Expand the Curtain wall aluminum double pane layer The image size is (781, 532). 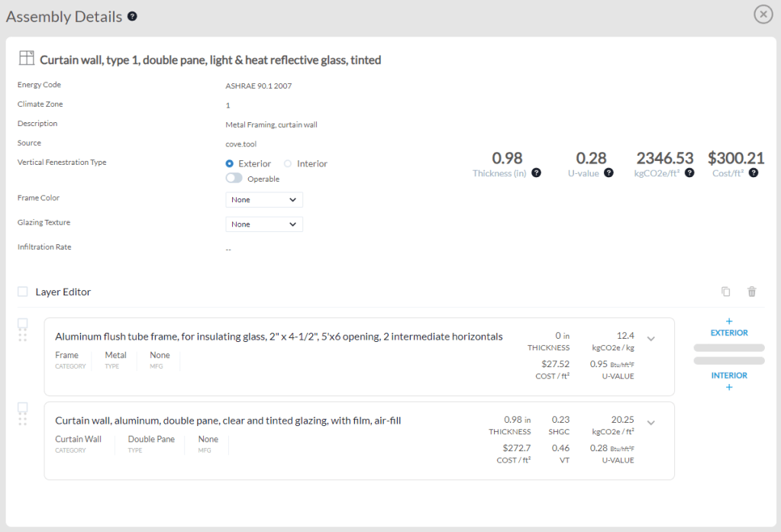(651, 422)
